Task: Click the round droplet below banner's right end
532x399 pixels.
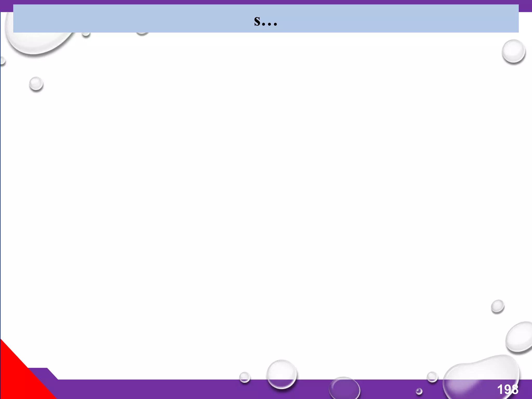Action: pos(513,51)
